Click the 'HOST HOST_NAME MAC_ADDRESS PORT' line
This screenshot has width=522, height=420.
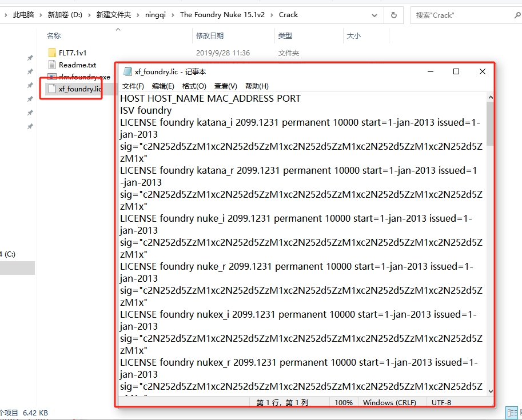(210, 98)
